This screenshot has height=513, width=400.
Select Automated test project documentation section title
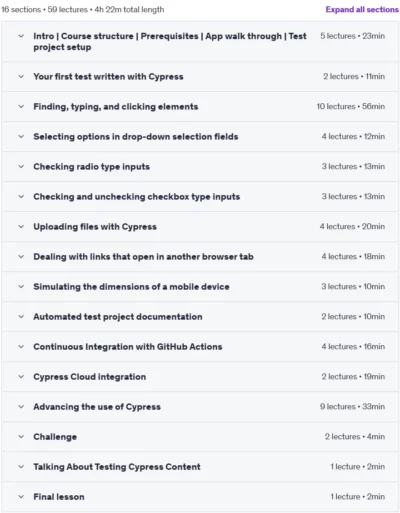(x=118, y=317)
